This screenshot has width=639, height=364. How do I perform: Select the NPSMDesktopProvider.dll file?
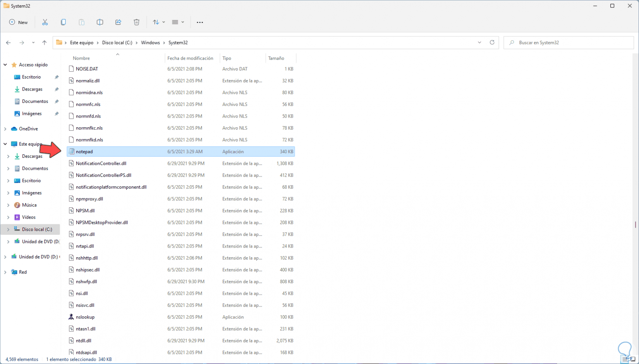coord(180,222)
